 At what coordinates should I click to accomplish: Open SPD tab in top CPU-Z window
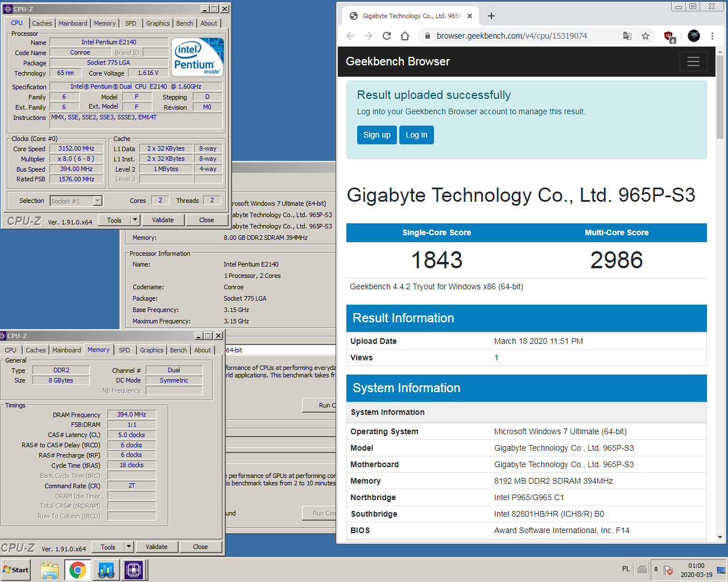point(131,23)
